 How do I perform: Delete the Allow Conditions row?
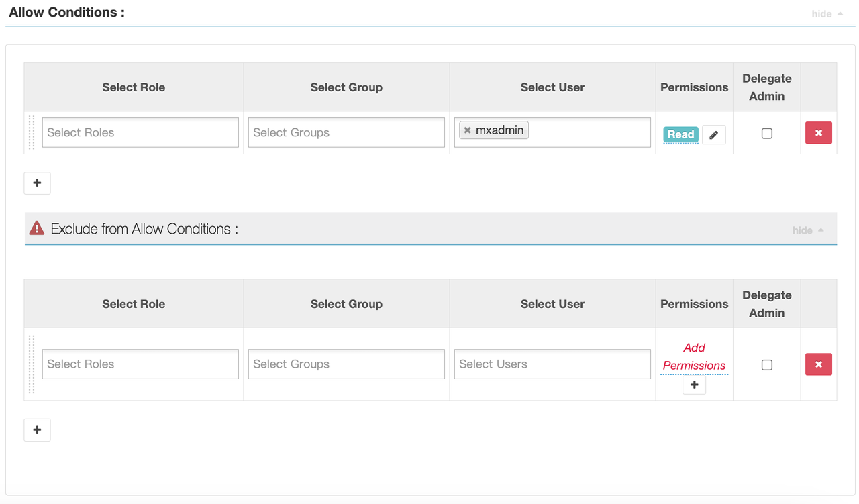(x=819, y=133)
